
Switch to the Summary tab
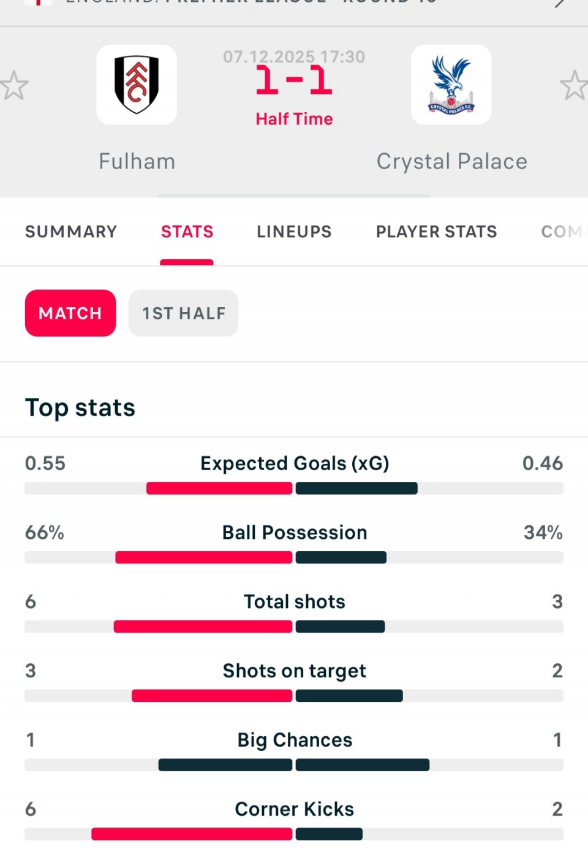click(71, 232)
